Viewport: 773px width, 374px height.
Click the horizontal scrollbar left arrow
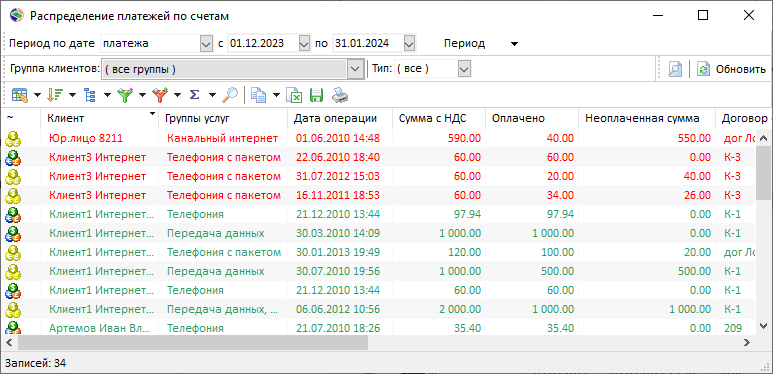pyautogui.click(x=8, y=342)
